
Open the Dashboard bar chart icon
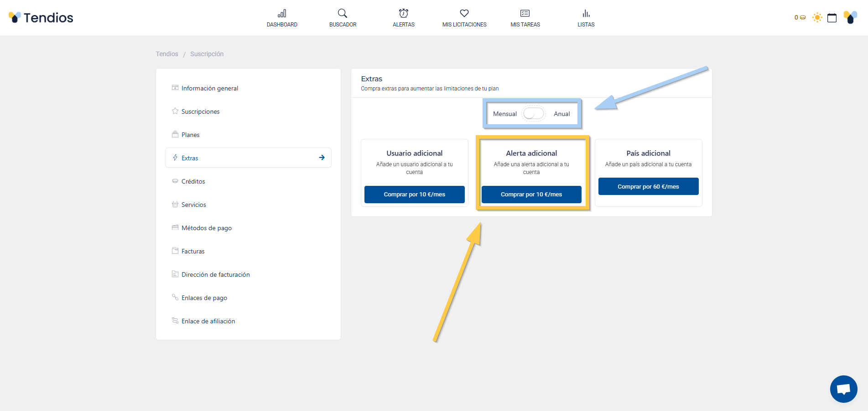tap(282, 14)
